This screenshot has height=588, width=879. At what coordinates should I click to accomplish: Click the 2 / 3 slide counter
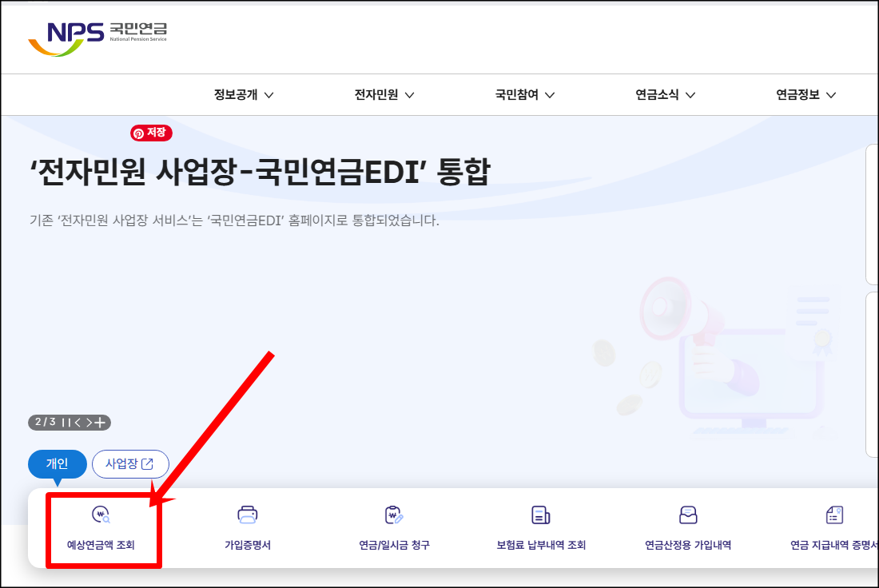(x=46, y=422)
